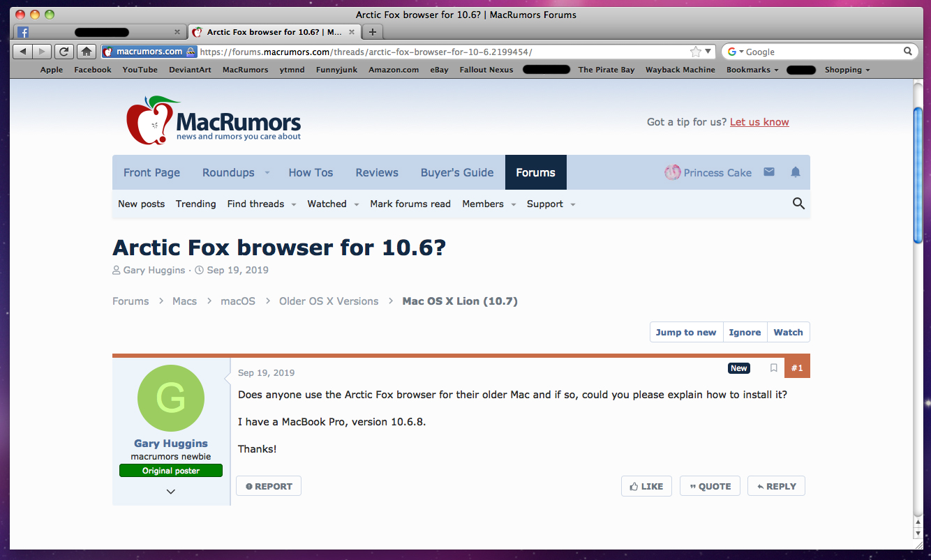The image size is (931, 560).
Task: Expand the Watched menu arrow
Action: 356,204
